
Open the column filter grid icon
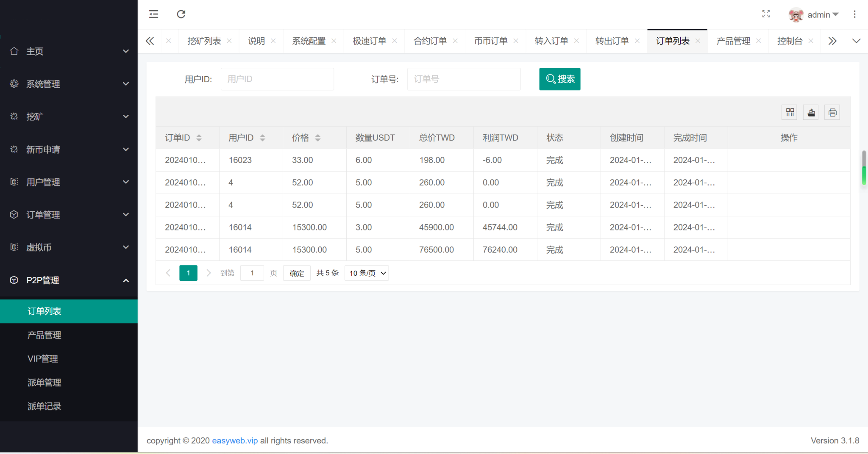(x=790, y=113)
